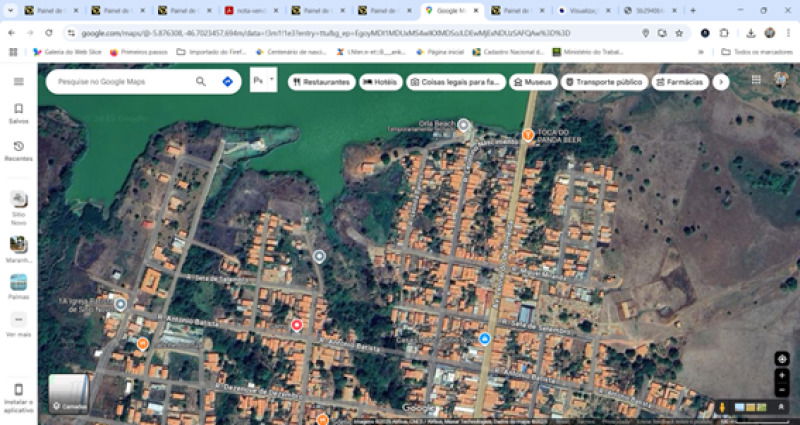Focus the Pesquise no Google Maps field
Viewport: 800px width, 425px height.
coord(124,82)
